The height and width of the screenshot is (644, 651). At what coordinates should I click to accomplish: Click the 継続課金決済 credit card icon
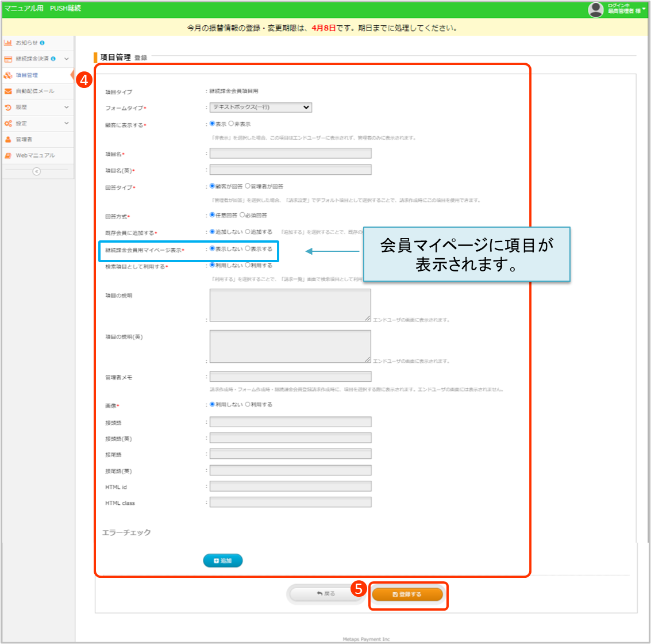click(8, 59)
